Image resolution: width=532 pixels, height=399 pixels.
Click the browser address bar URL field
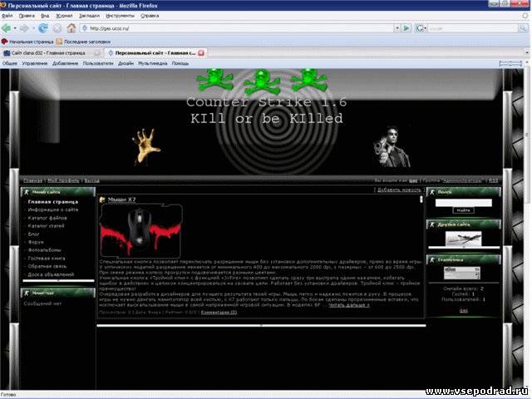point(238,28)
